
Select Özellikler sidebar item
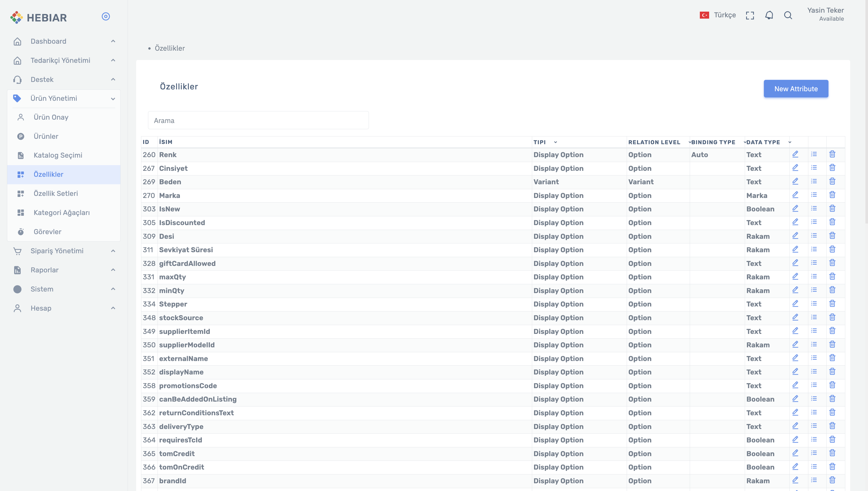(64, 174)
